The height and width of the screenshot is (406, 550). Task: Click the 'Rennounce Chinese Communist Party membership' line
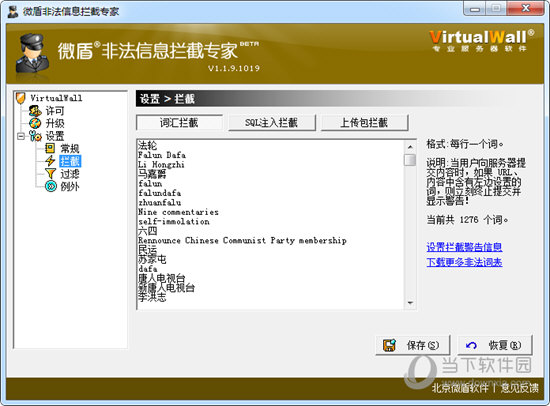click(x=242, y=240)
